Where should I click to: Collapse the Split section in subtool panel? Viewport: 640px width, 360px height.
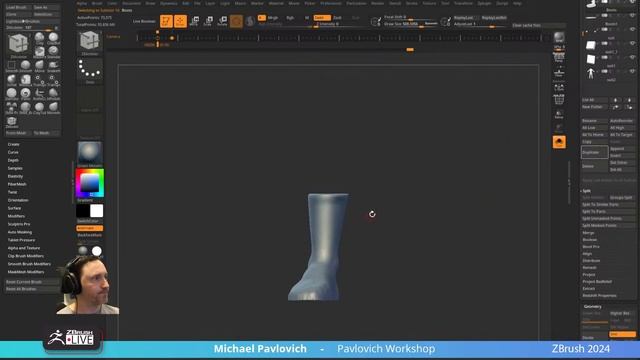click(x=586, y=191)
